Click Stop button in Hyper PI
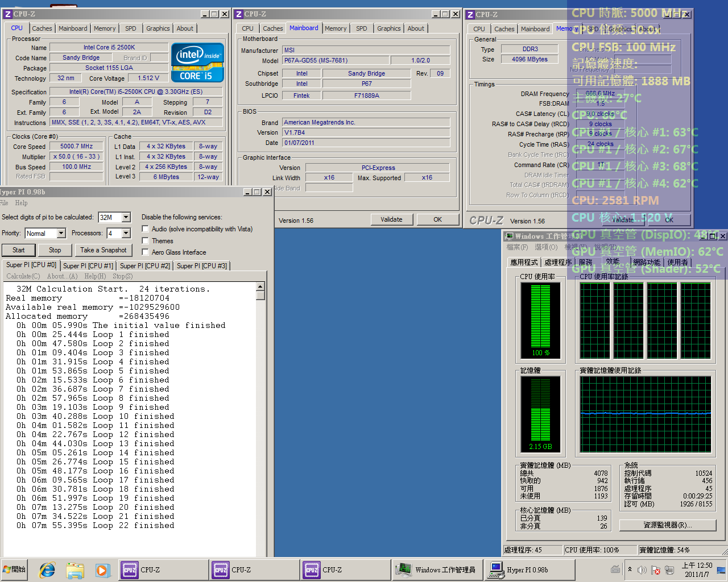Viewport: 728px width, 582px height. click(55, 250)
